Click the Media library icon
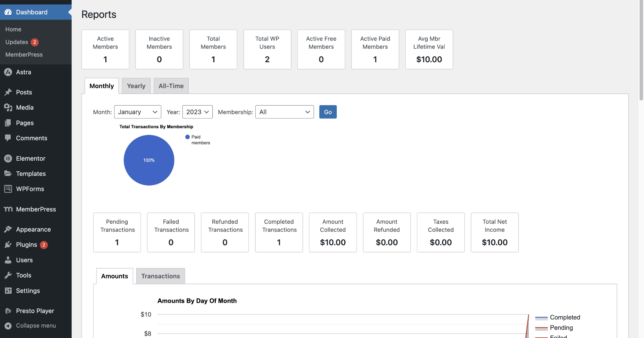644x338 pixels. coord(8,108)
